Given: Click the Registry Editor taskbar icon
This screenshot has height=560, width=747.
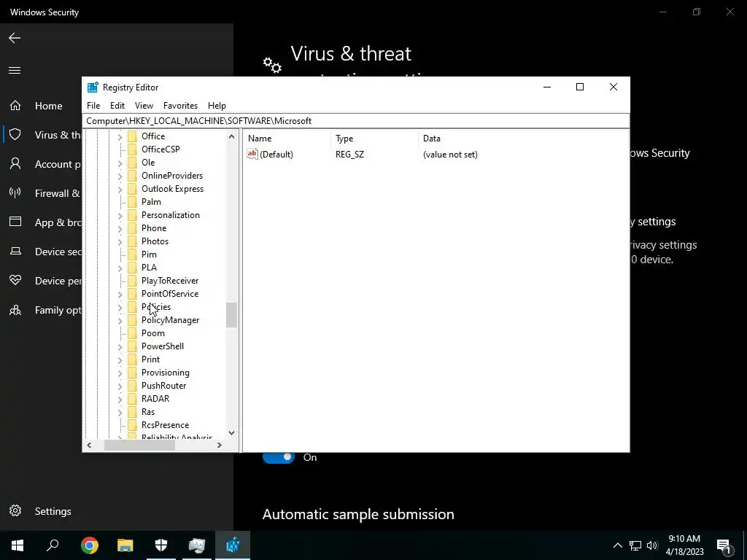Looking at the screenshot, I should pos(233,545).
